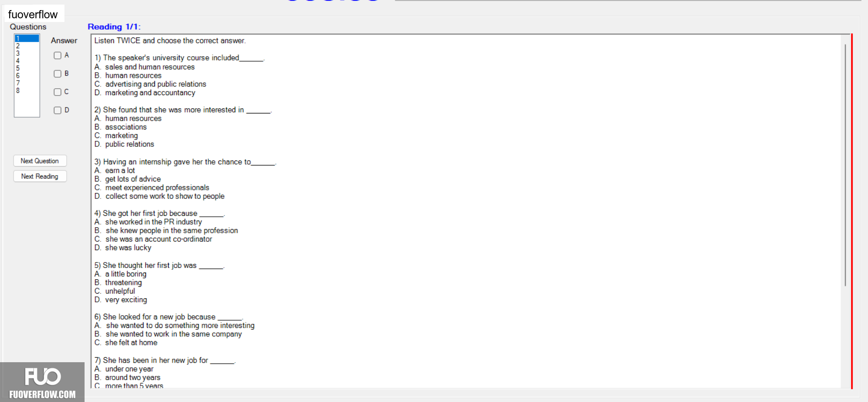
Task: Select question 4 in the Questions list
Action: 27,61
